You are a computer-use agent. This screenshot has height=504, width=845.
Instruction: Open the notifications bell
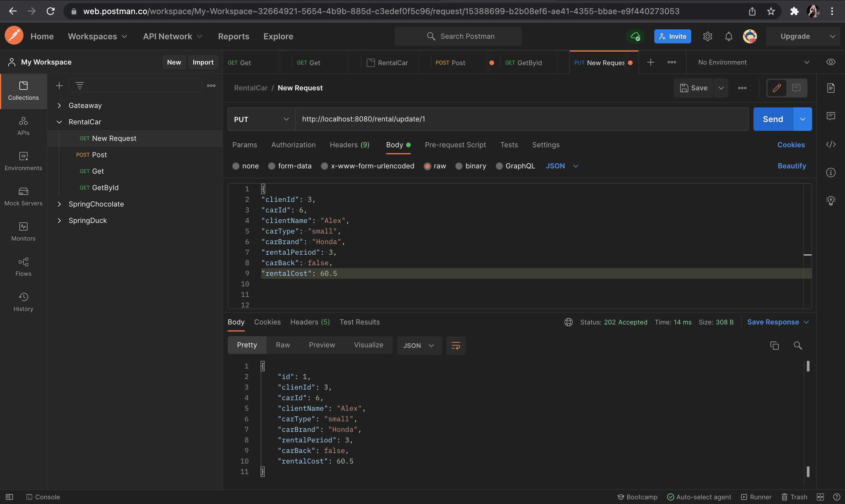(x=729, y=36)
